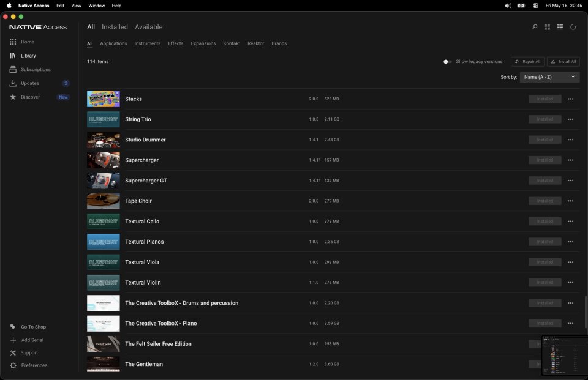The image size is (588, 380).
Task: Click the Tape Choir thumbnail
Action: tap(104, 201)
